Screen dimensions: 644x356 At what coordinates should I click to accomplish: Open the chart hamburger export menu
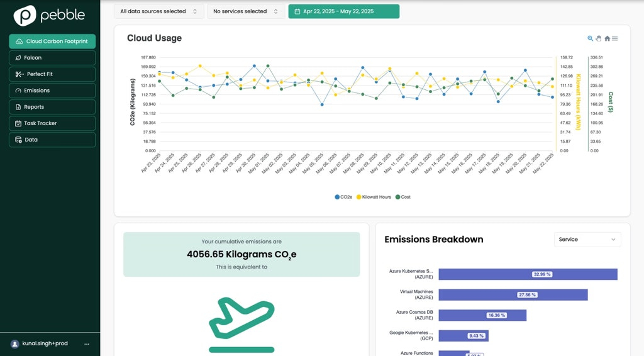click(x=615, y=38)
